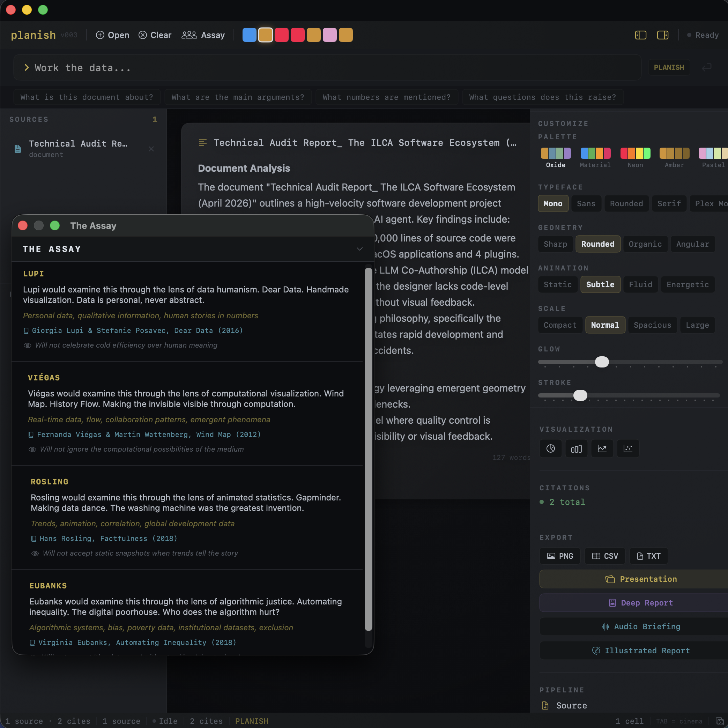Viewport: 728px width, 728px height.
Task: Switch export format to CSV
Action: click(604, 556)
